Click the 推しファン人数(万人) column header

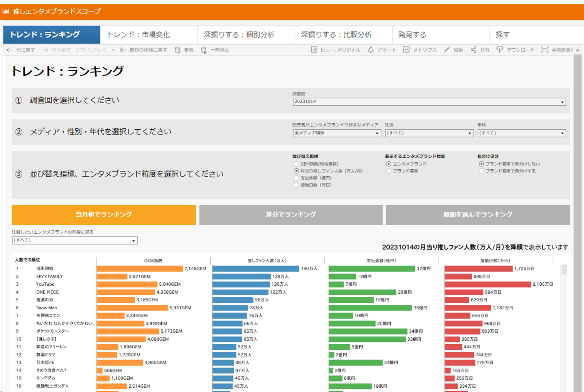(x=267, y=261)
